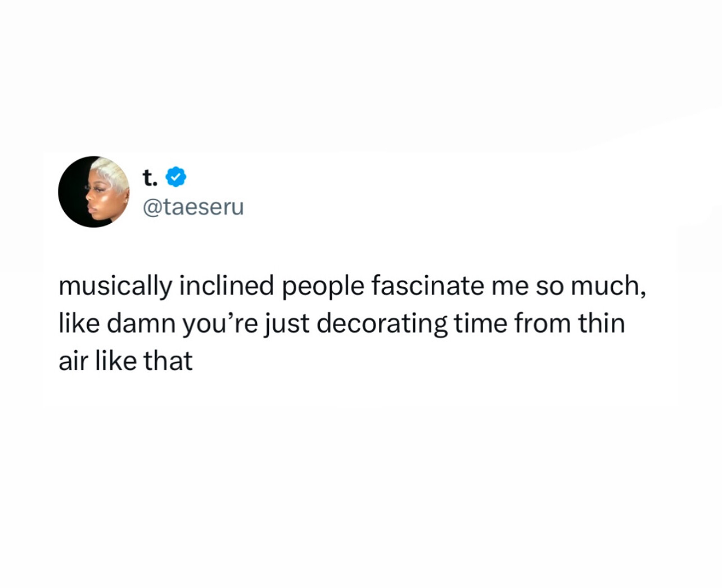This screenshot has width=722, height=588.
Task: Visit the @taeseru handle link
Action: (193, 207)
